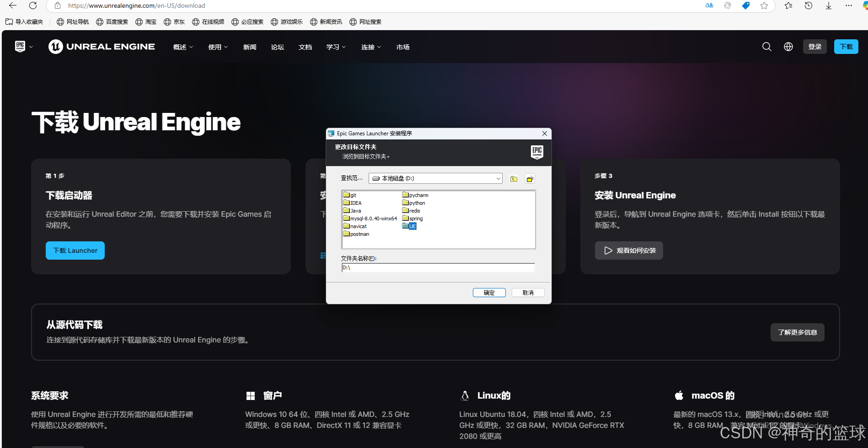Expand the 使用 menu

point(218,47)
